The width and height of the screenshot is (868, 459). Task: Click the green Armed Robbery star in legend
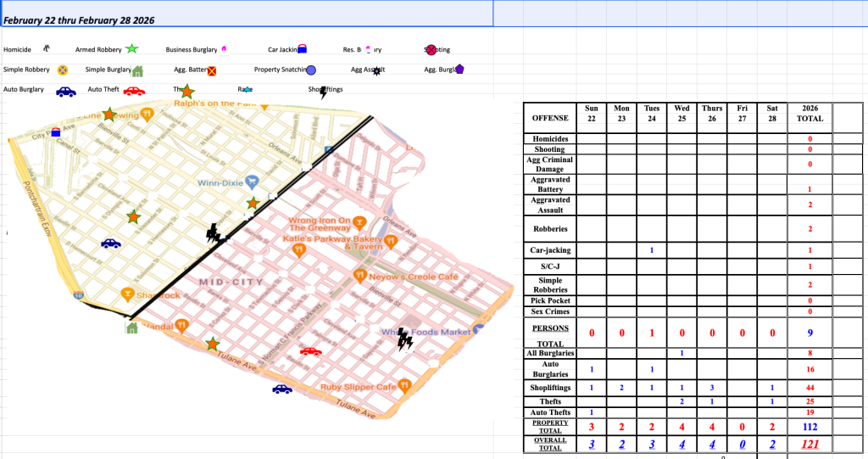click(131, 49)
